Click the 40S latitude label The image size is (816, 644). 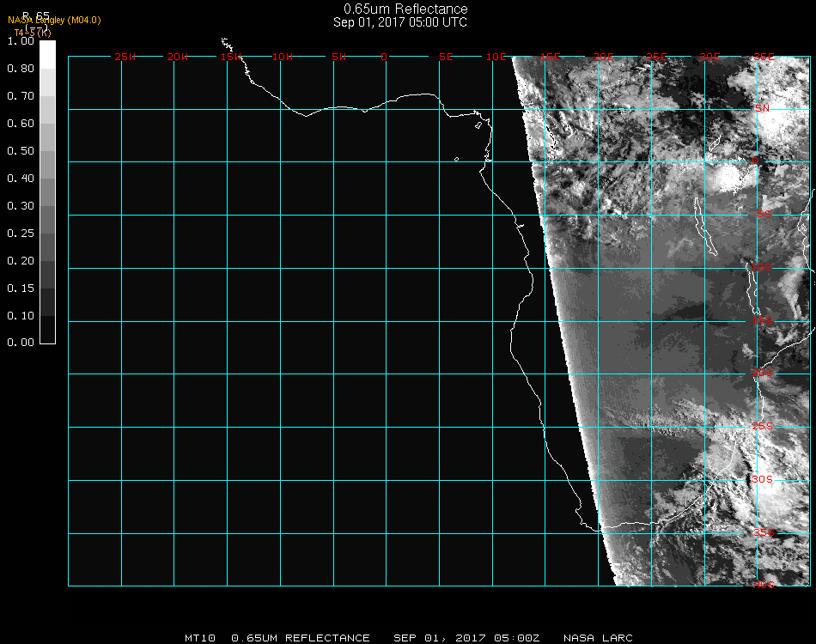764,585
